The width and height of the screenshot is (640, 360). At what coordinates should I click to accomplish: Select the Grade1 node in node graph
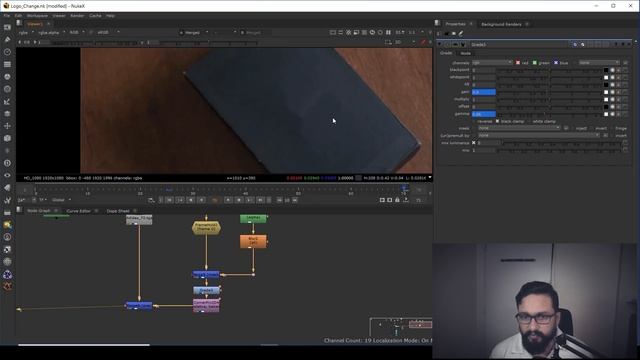pyautogui.click(x=207, y=290)
